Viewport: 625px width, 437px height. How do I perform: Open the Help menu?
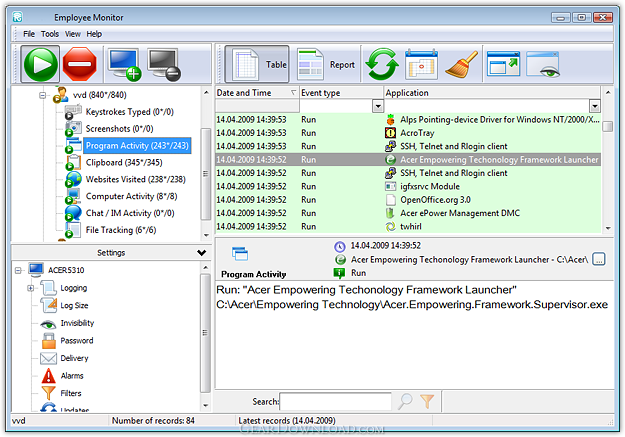click(94, 34)
